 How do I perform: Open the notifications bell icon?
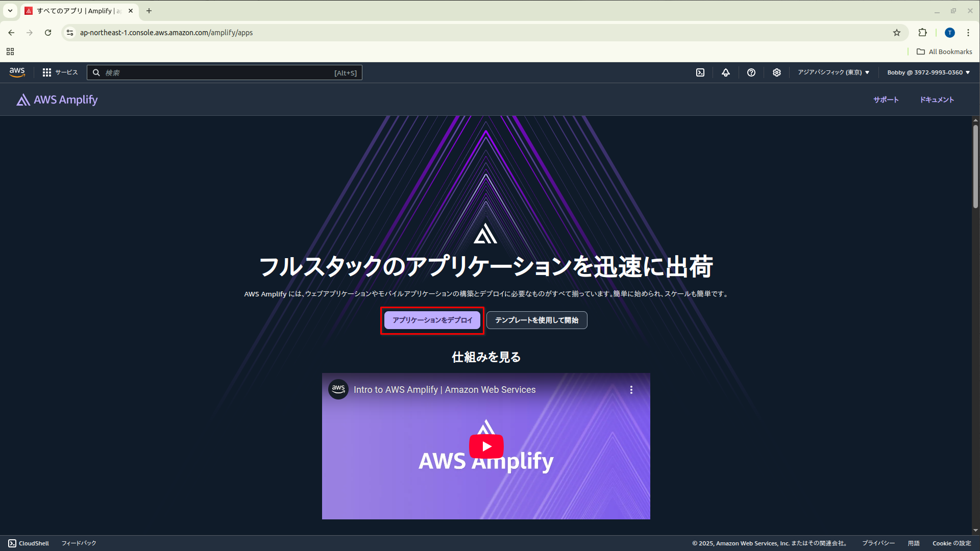coord(725,72)
